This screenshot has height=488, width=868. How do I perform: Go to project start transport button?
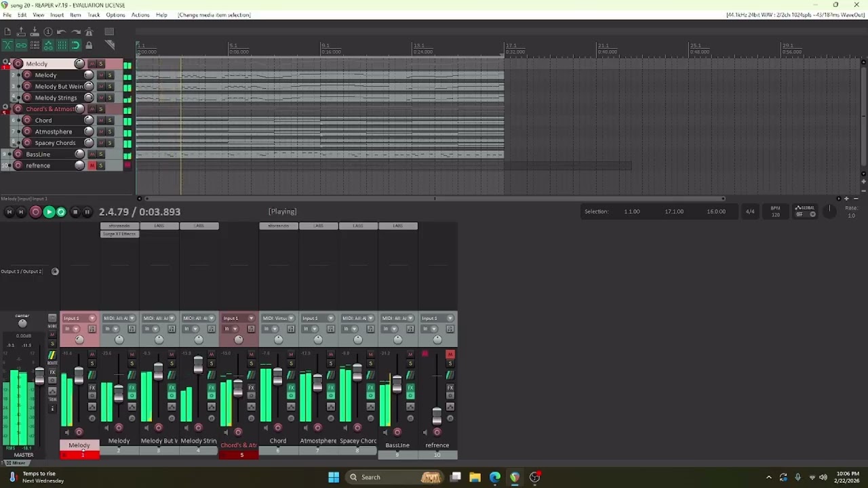click(x=9, y=212)
